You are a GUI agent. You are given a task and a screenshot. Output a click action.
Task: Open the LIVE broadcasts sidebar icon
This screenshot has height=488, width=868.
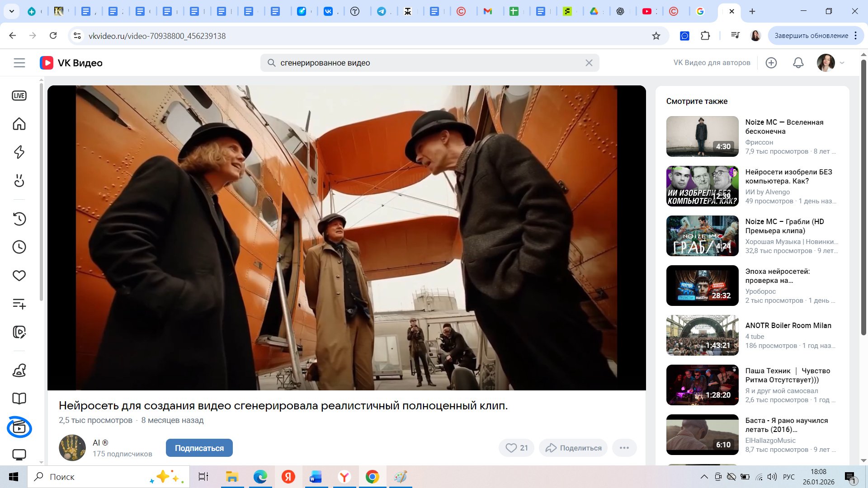point(19,95)
